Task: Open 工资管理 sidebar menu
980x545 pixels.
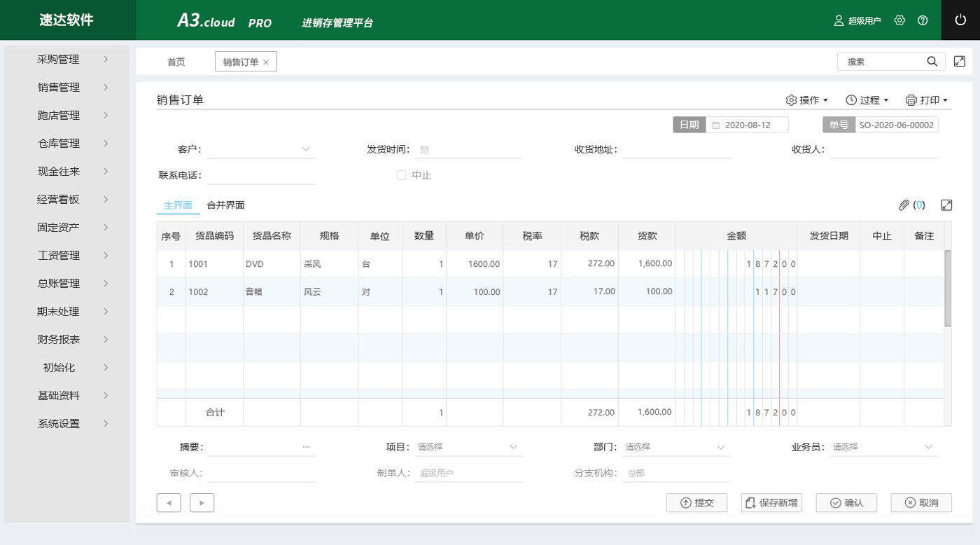Action: click(66, 256)
